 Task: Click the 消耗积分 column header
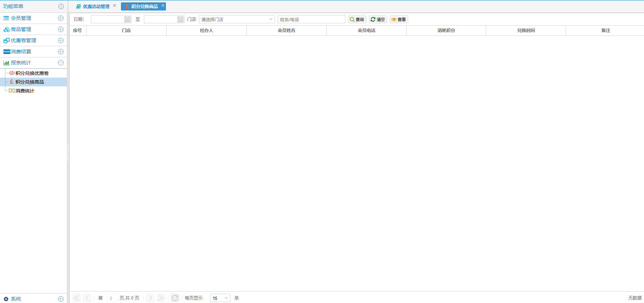(x=446, y=30)
